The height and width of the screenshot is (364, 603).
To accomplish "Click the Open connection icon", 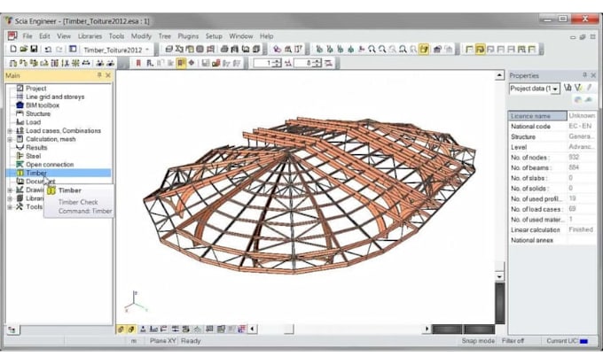I will click(x=20, y=164).
